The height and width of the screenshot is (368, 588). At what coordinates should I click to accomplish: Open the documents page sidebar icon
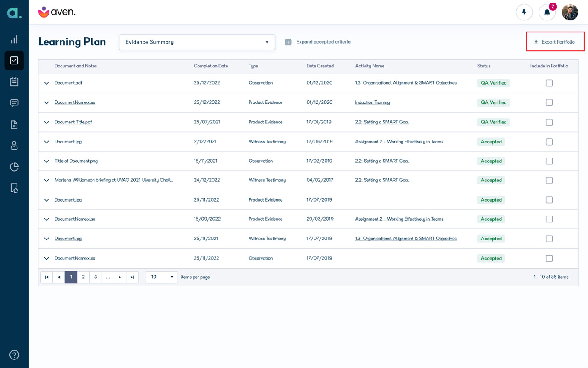[14, 124]
